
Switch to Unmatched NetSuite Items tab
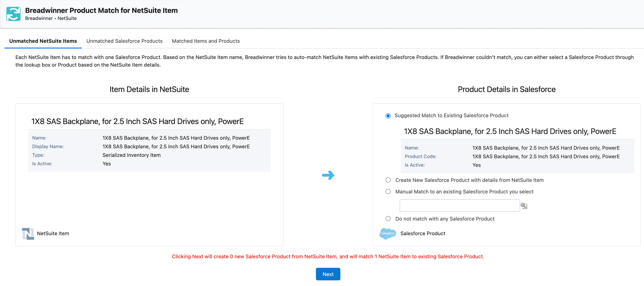click(x=43, y=41)
